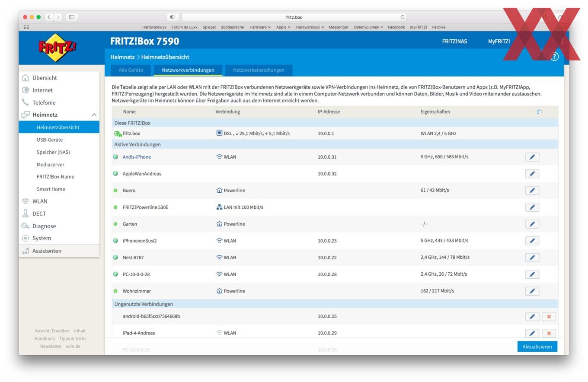This screenshot has height=382, width=588.
Task: Edit the Wohnzimmer powerline entry
Action: pyautogui.click(x=532, y=291)
